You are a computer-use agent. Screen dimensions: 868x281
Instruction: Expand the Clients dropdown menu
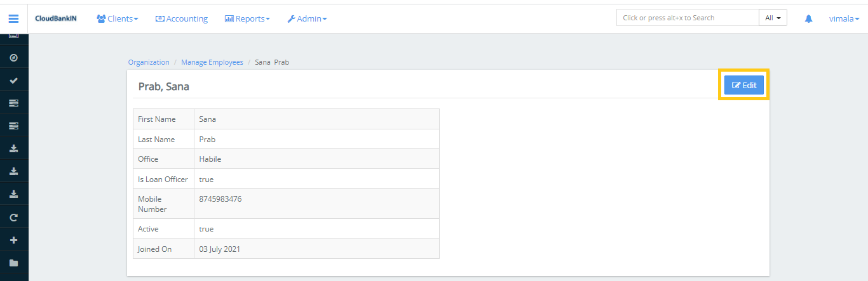(118, 19)
